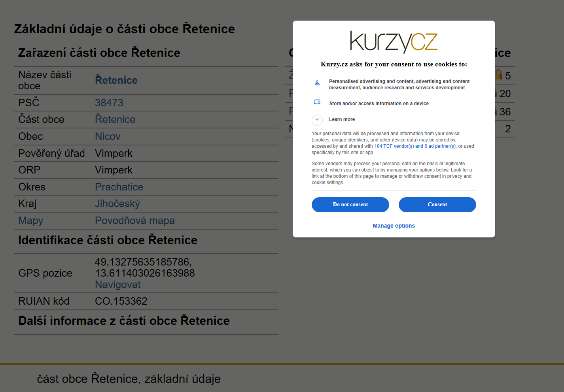Screen dimensions: 564x392
Task: Click the Learn more label text
Action: (342, 119)
